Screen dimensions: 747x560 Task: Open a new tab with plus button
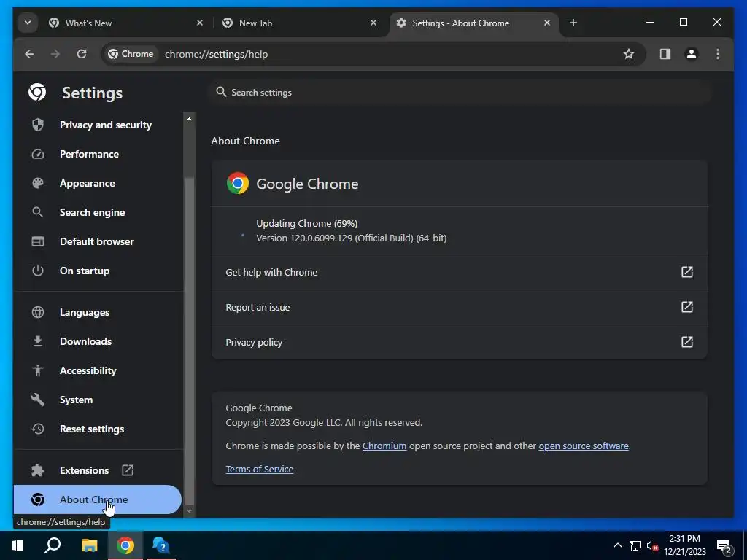pos(573,23)
